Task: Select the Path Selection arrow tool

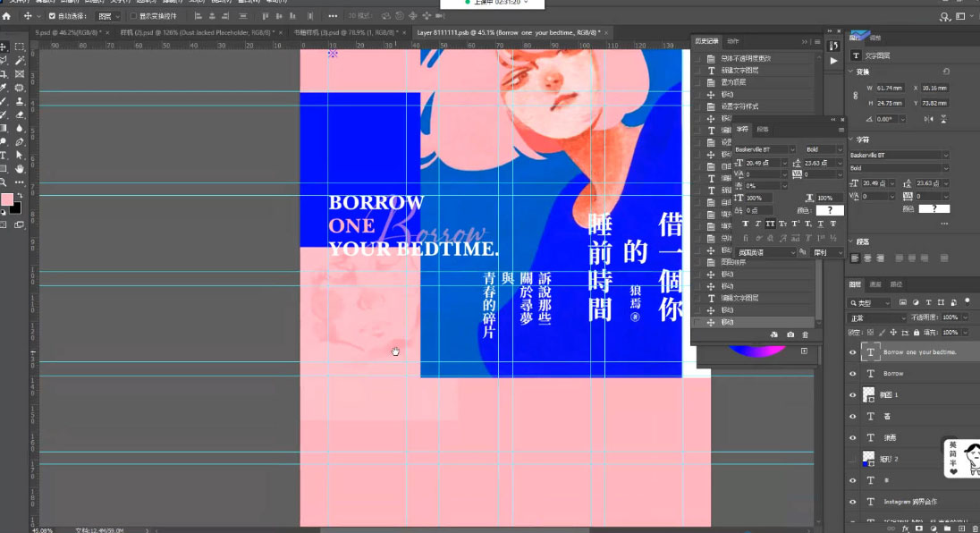Action: 20,156
